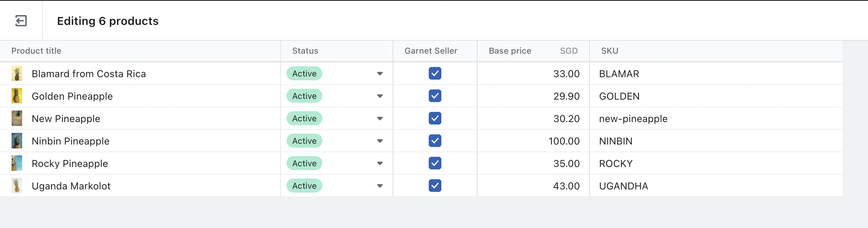Click the SKU field showing new-pineapple
Viewport: 868px width, 228px height.
pos(633,118)
